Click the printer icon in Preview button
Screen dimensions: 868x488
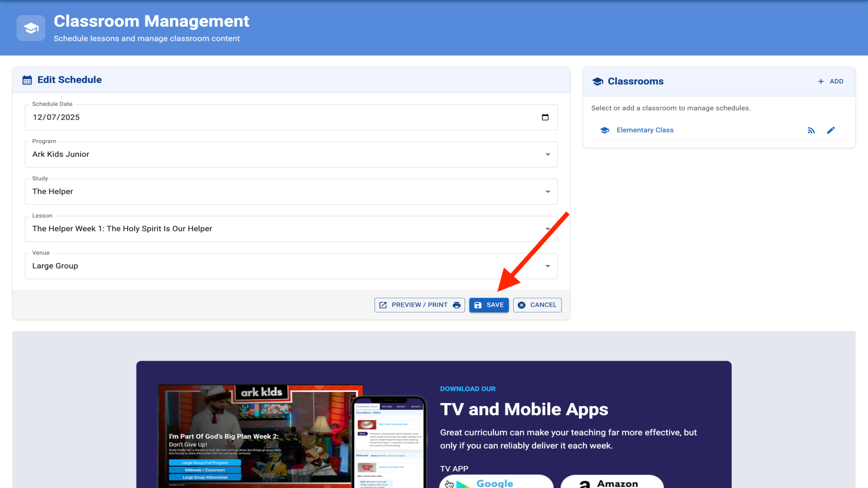tap(457, 305)
